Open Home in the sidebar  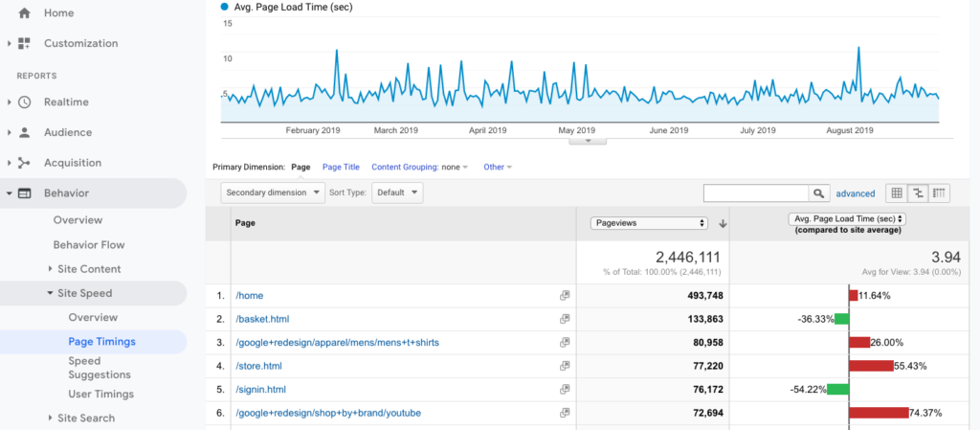point(58,12)
